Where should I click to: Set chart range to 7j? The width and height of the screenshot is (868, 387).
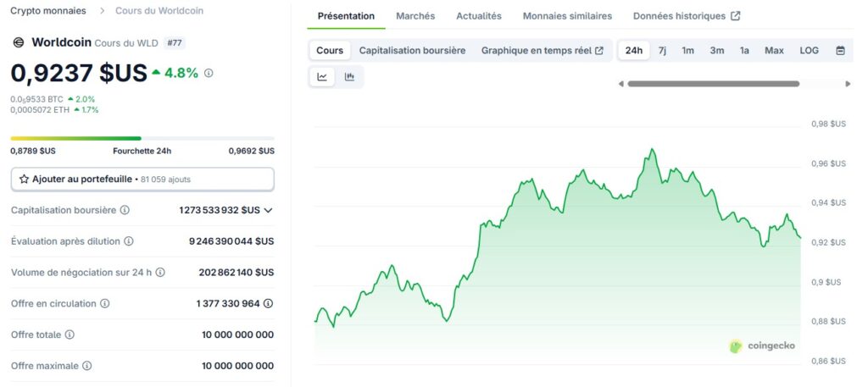coord(662,51)
